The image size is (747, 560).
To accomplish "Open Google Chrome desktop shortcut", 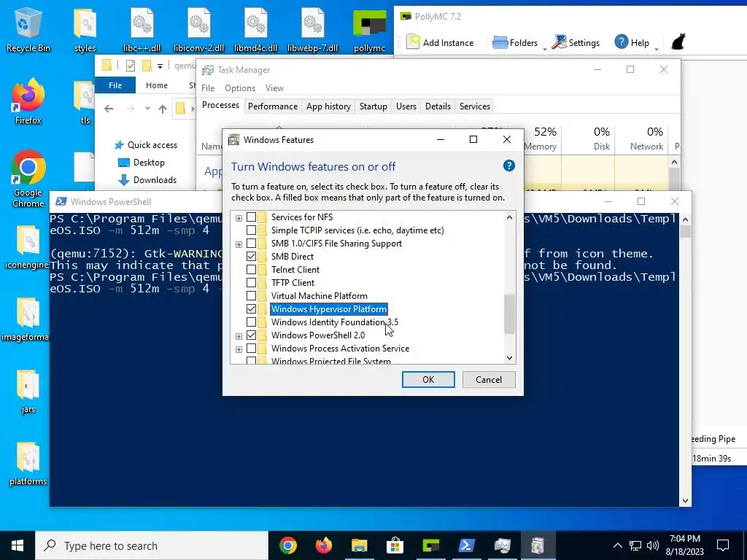I will point(28,179).
